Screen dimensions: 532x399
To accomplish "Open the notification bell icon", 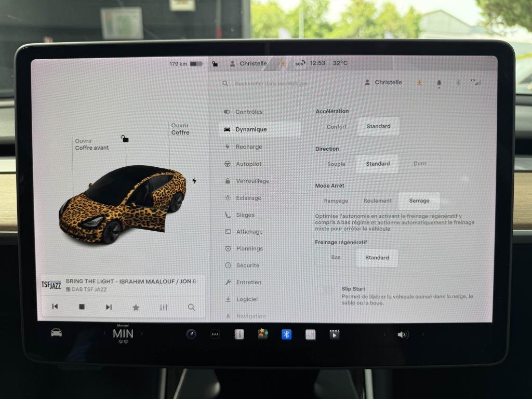I will click(438, 83).
